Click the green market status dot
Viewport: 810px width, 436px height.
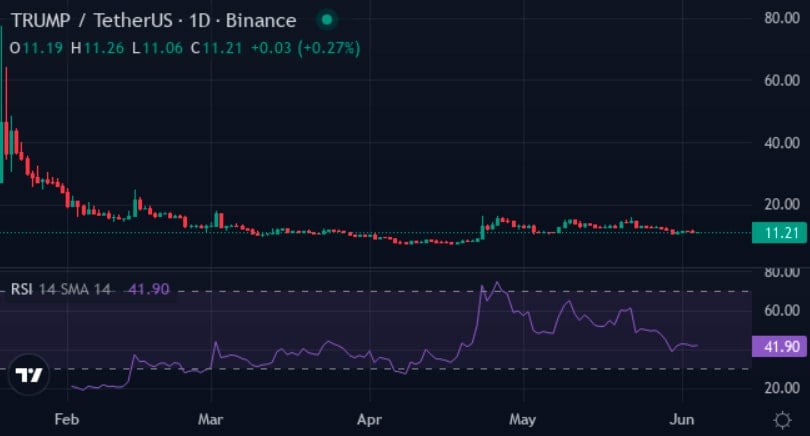(326, 20)
